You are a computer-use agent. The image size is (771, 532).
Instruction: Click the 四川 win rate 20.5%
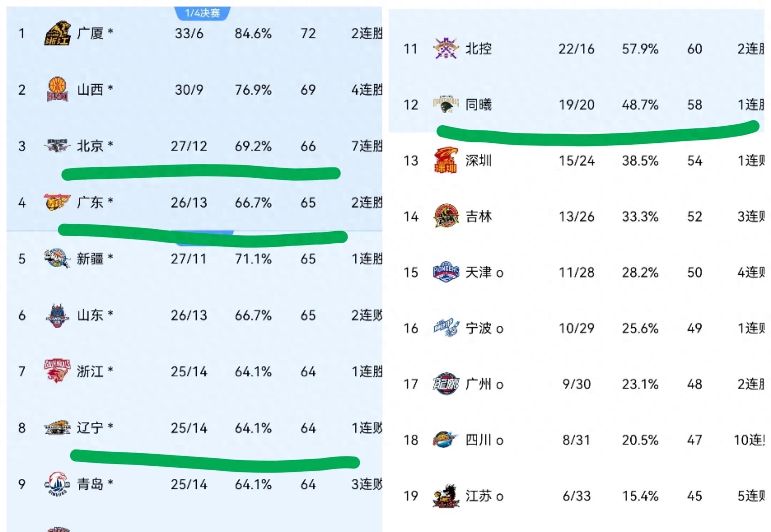point(640,440)
